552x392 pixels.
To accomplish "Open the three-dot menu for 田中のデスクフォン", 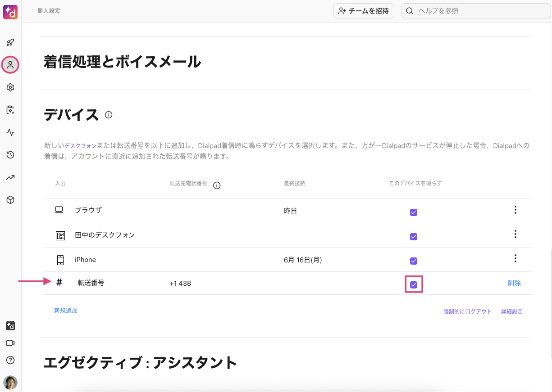I will coord(515,234).
